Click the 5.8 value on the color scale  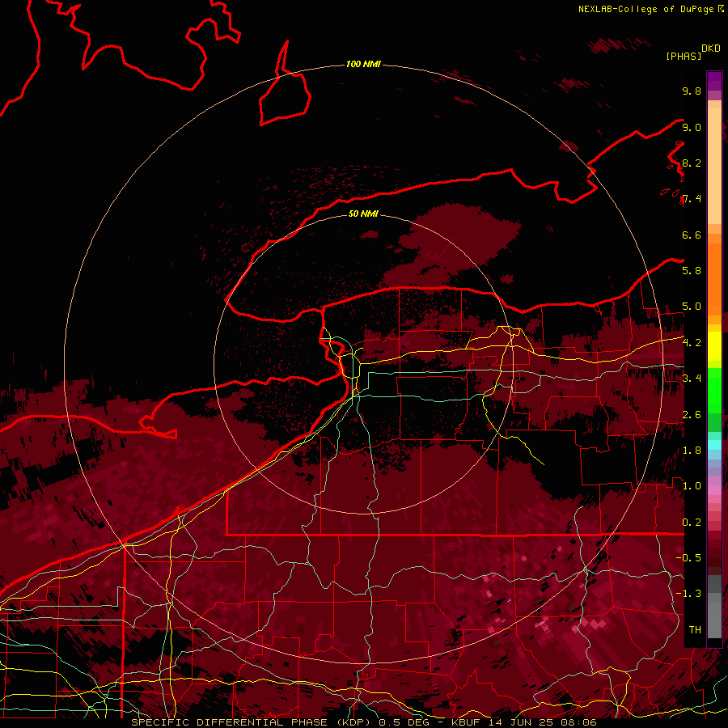pyautogui.click(x=692, y=271)
